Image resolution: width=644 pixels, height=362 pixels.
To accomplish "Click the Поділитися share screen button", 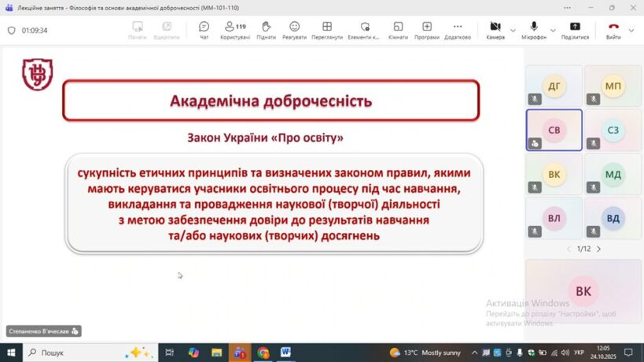I will 575,30.
